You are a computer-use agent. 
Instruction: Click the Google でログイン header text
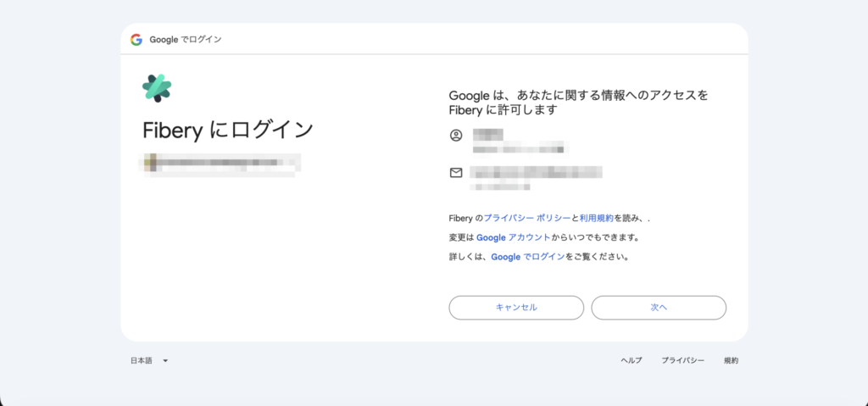point(186,40)
